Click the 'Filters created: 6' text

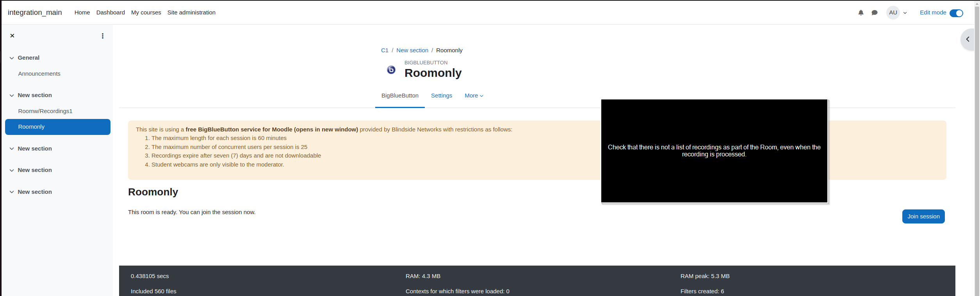click(702, 291)
